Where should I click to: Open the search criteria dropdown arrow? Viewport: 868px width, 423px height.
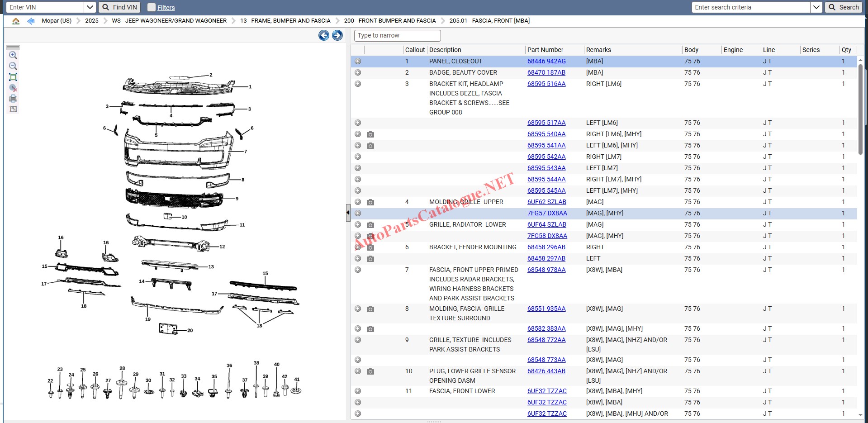click(816, 7)
